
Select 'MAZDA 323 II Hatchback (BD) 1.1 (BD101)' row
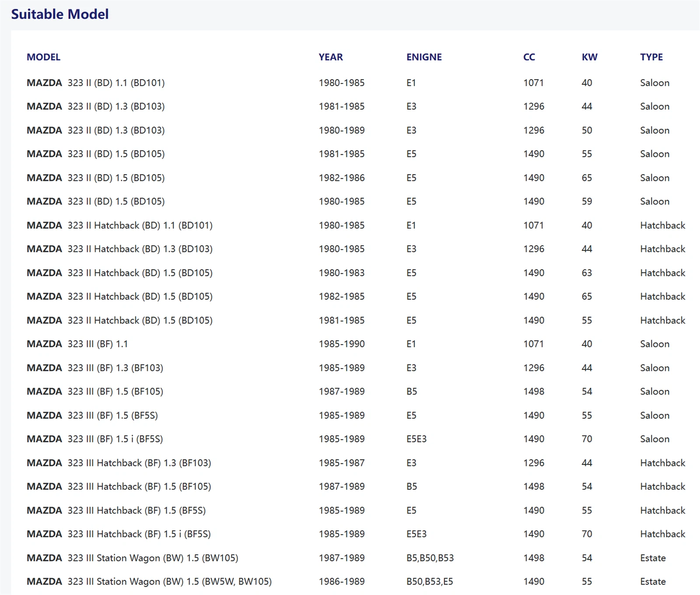(x=356, y=225)
